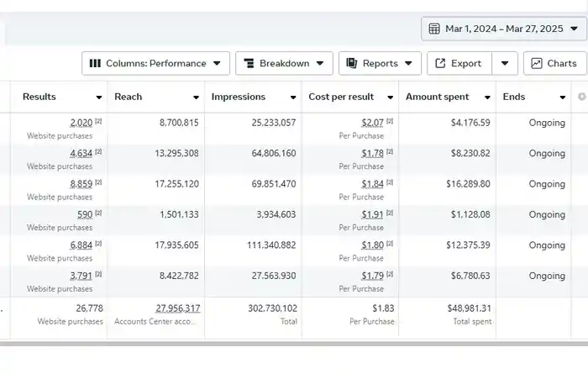Open the Charts view

[555, 63]
